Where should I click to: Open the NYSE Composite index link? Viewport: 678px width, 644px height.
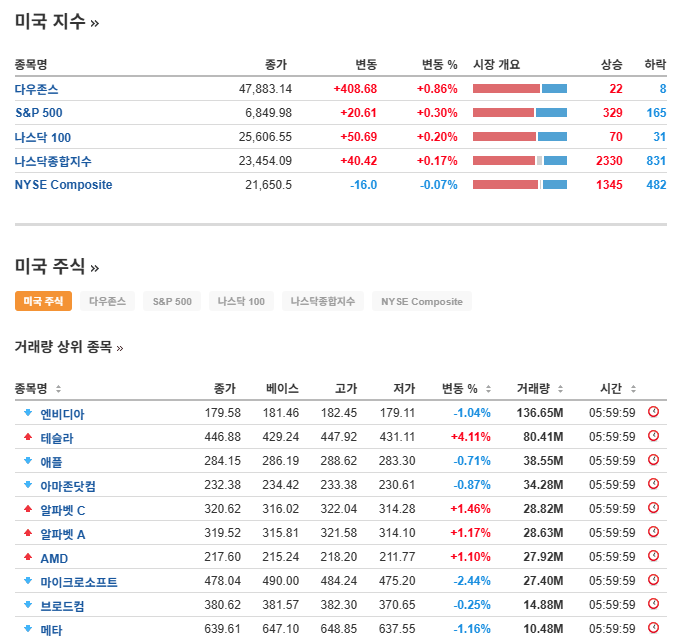click(x=64, y=185)
